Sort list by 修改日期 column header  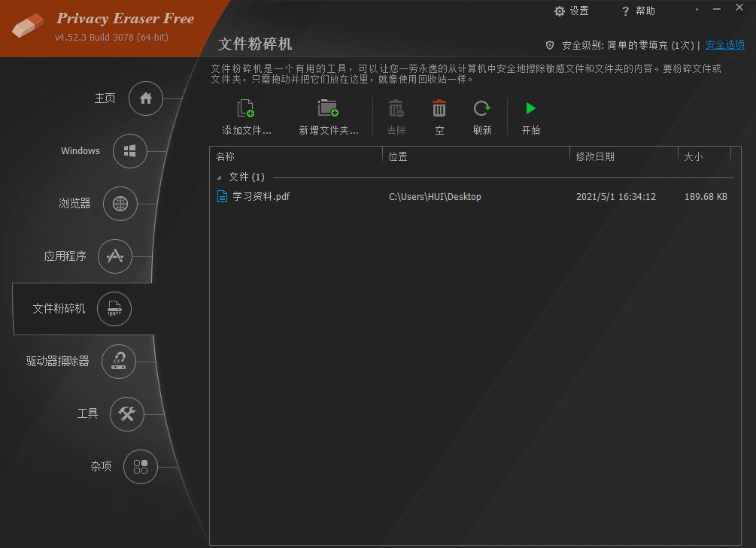(624, 156)
